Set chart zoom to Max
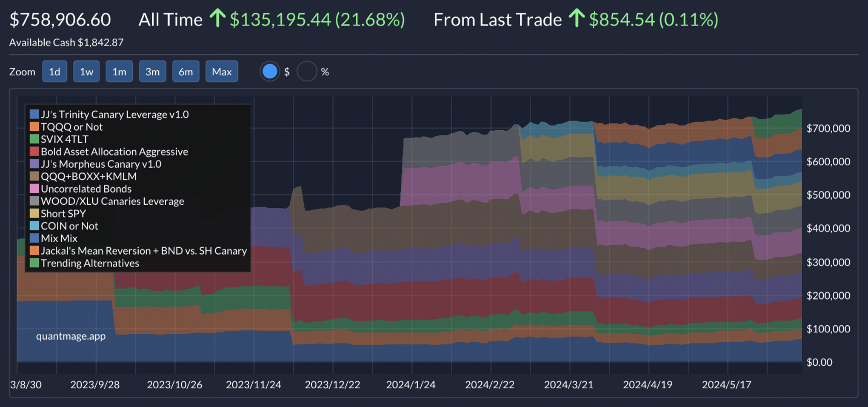The width and height of the screenshot is (868, 407). (222, 72)
